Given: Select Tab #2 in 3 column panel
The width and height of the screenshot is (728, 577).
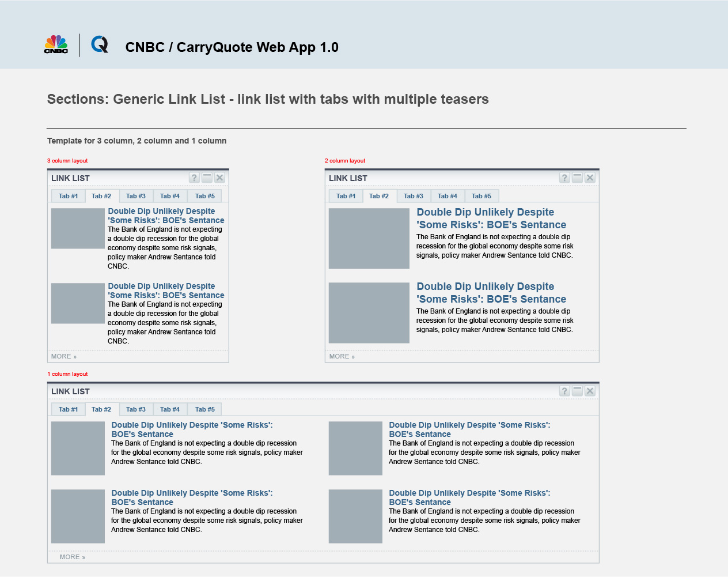Looking at the screenshot, I should [102, 196].
